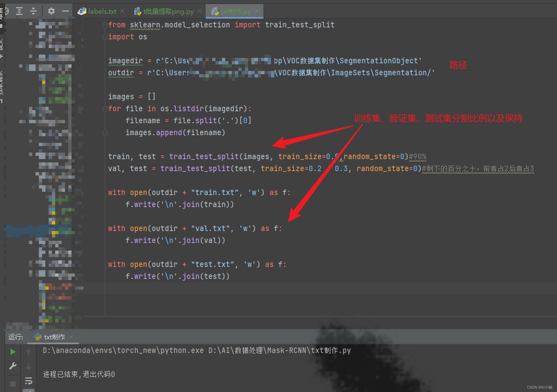
Task: Toggle soft-wrap in run console
Action: [x=28, y=381]
